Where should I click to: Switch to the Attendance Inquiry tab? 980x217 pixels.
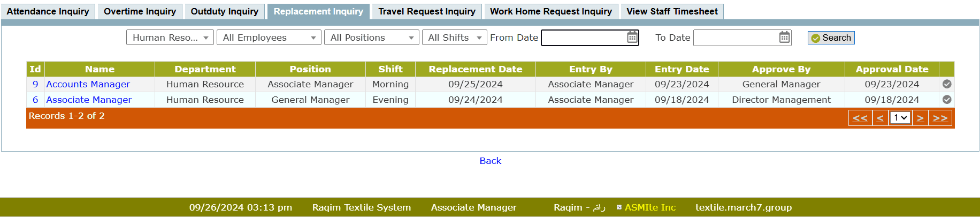point(48,11)
